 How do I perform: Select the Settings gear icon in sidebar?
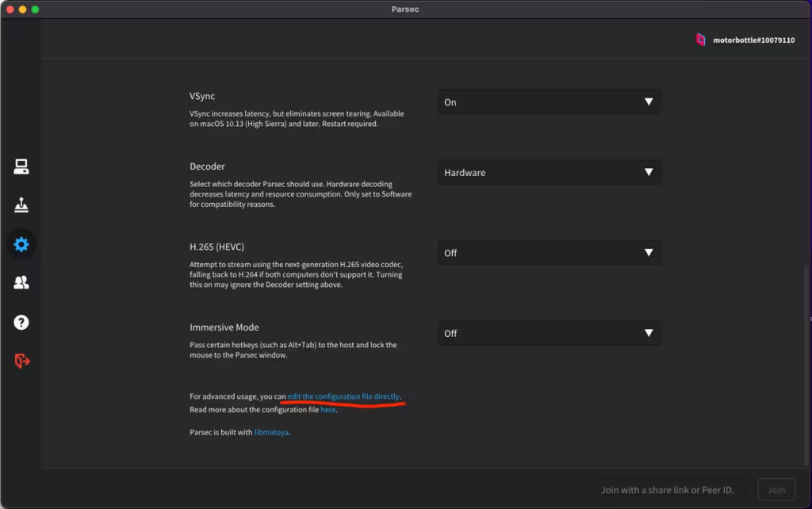(x=21, y=244)
